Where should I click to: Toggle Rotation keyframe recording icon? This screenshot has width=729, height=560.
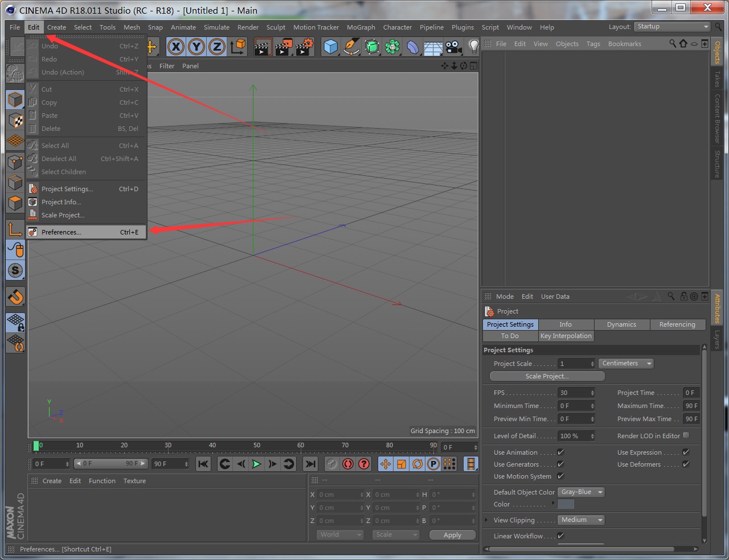417,464
